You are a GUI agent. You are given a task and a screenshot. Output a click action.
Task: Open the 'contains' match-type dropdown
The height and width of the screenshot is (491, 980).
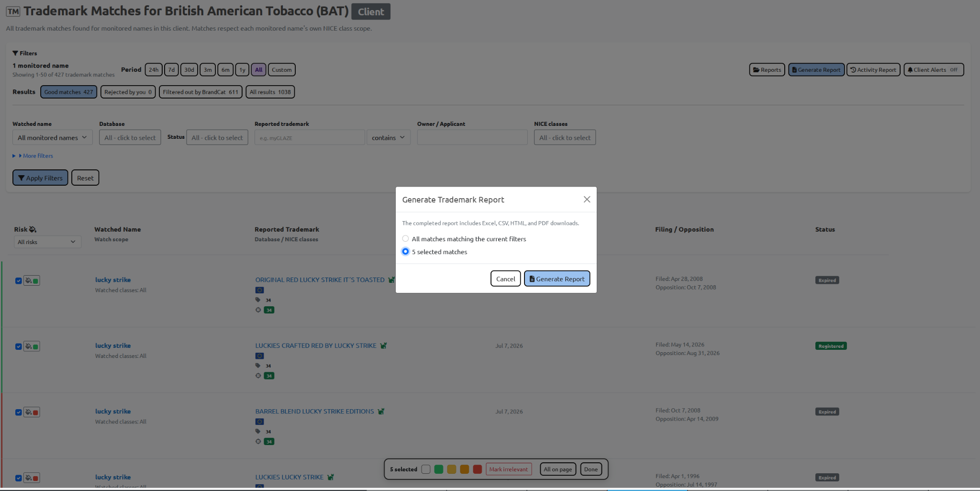388,137
